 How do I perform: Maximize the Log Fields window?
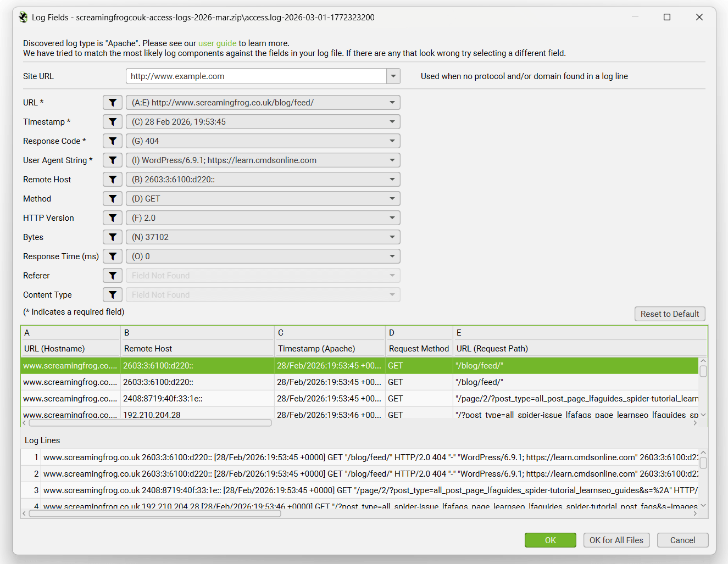[x=667, y=17]
